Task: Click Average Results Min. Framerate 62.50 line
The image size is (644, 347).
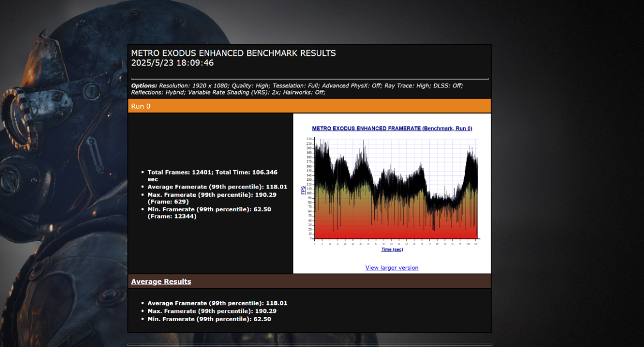Action: click(209, 319)
